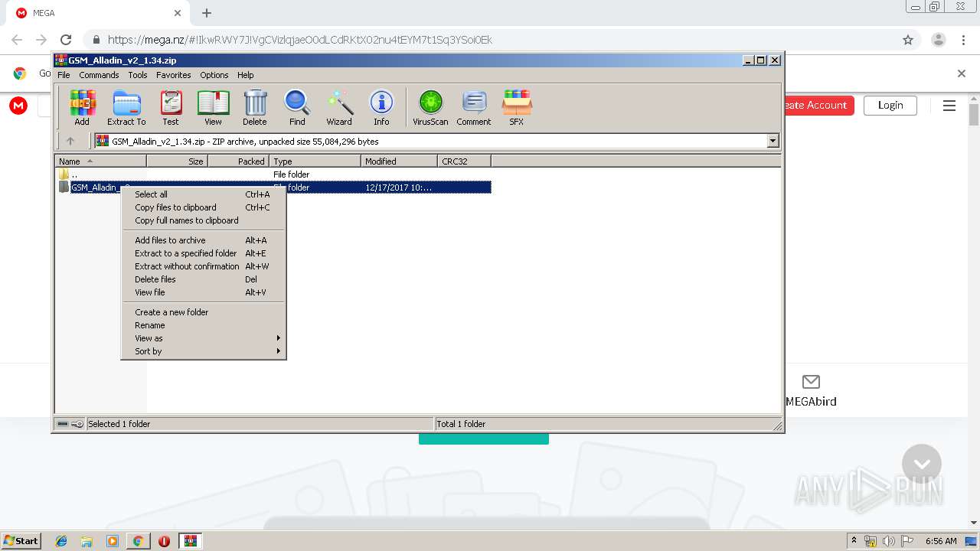Select the GSM_Alladin folder row
This screenshot has width=980, height=551.
point(273,187)
